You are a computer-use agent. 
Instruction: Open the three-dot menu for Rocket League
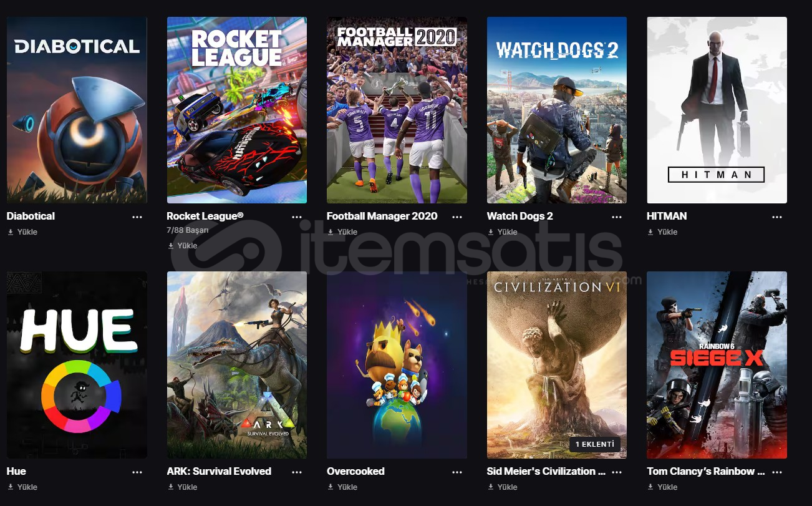[297, 217]
